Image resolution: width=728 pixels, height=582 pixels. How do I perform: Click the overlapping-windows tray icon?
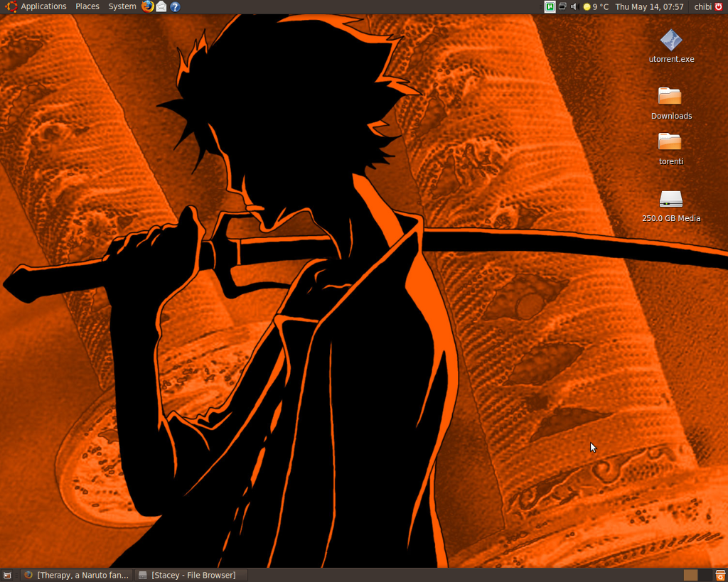562,6
